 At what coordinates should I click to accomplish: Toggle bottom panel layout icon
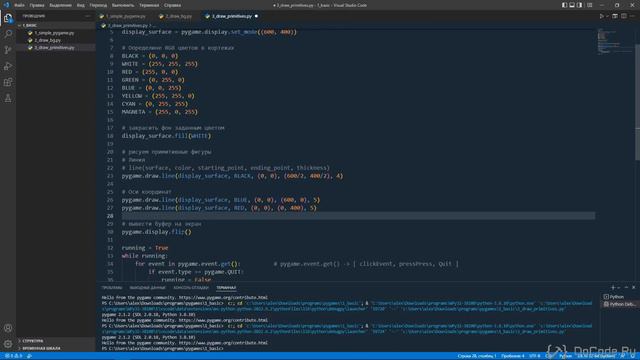point(572,5)
